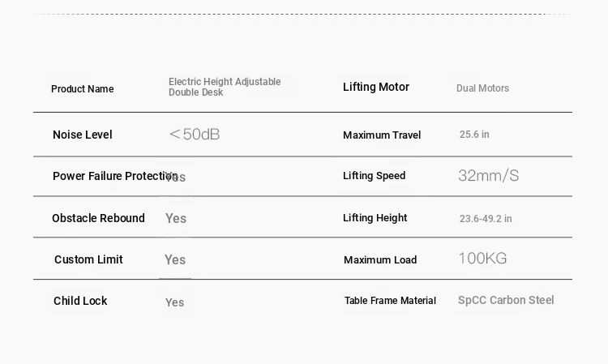Select the SpCC Carbon Steel value
The height and width of the screenshot is (364, 608).
[506, 300]
